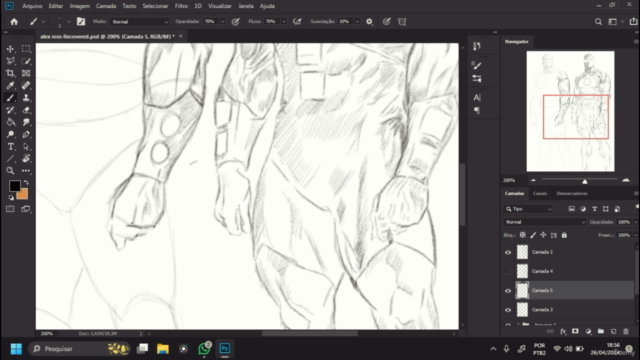Select the Horizontal Type tool
640x360 pixels.
click(x=10, y=147)
